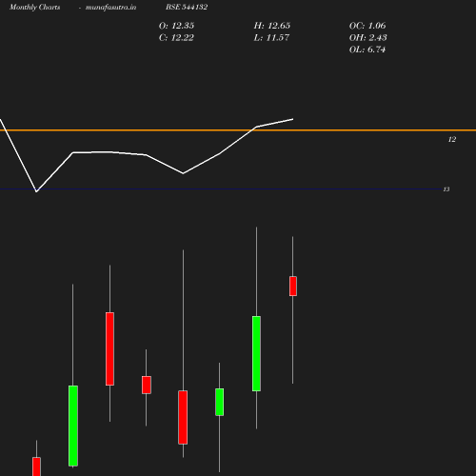
Task: Click the red candle body, fifth from left
Action: coord(183,417)
